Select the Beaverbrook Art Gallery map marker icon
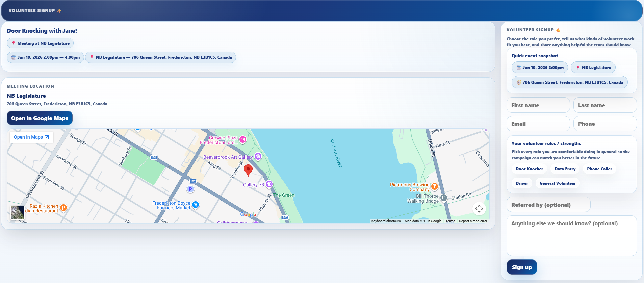644x283 pixels. click(x=258, y=156)
